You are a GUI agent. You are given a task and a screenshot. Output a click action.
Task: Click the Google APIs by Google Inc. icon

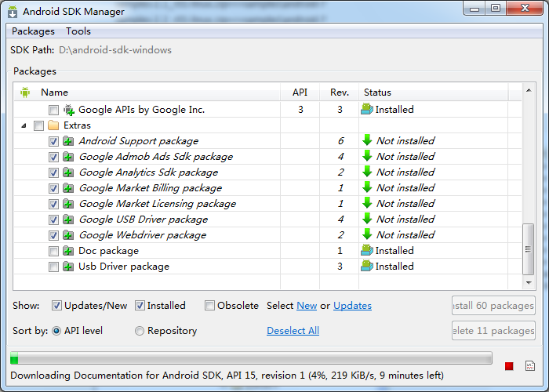69,110
